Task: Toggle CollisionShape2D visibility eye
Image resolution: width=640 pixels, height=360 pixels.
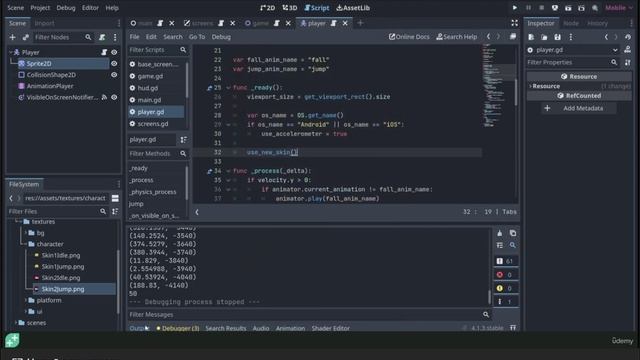Action: 114,75
